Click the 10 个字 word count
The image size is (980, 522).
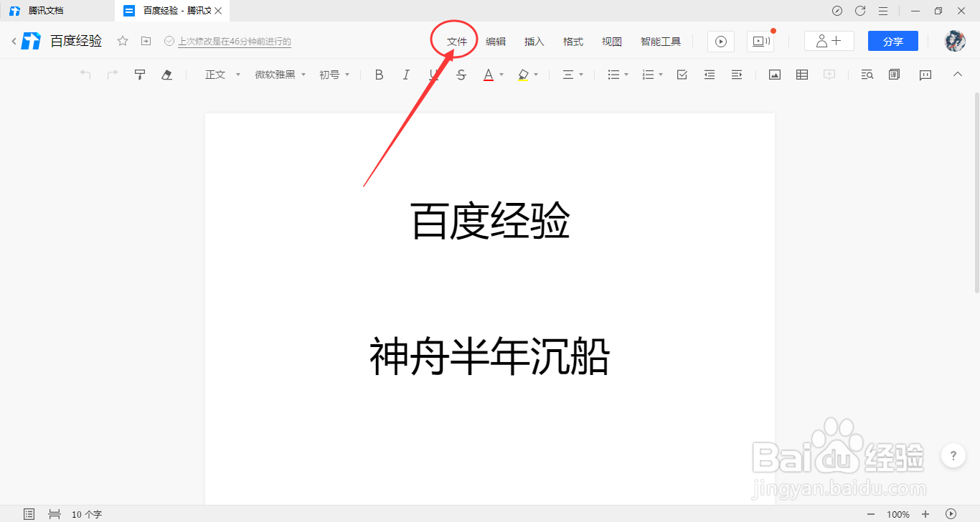[x=87, y=514]
